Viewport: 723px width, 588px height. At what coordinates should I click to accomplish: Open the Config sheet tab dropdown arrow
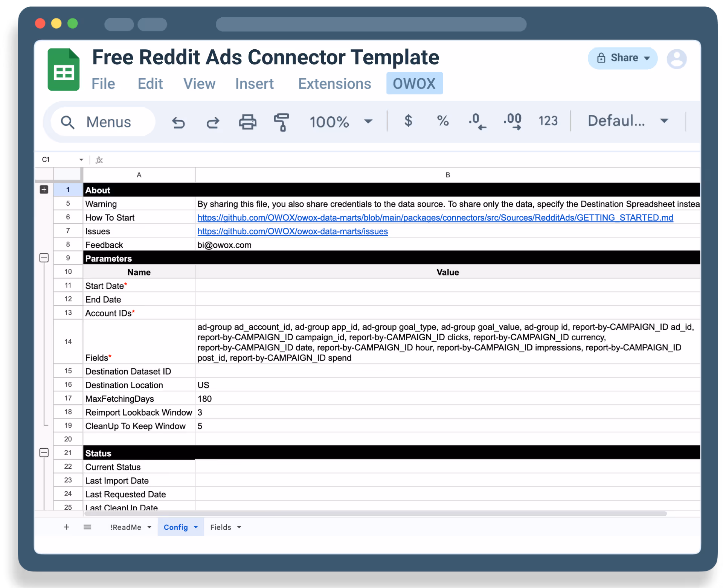click(196, 527)
